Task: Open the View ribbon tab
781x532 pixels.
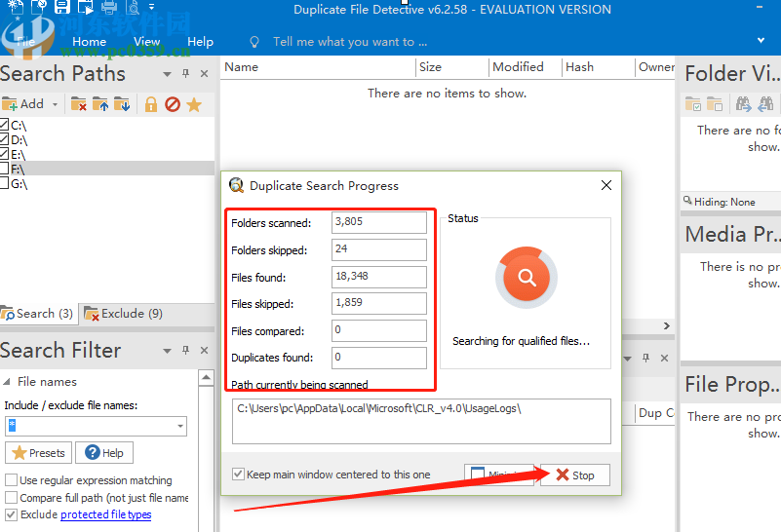Action: [x=147, y=42]
